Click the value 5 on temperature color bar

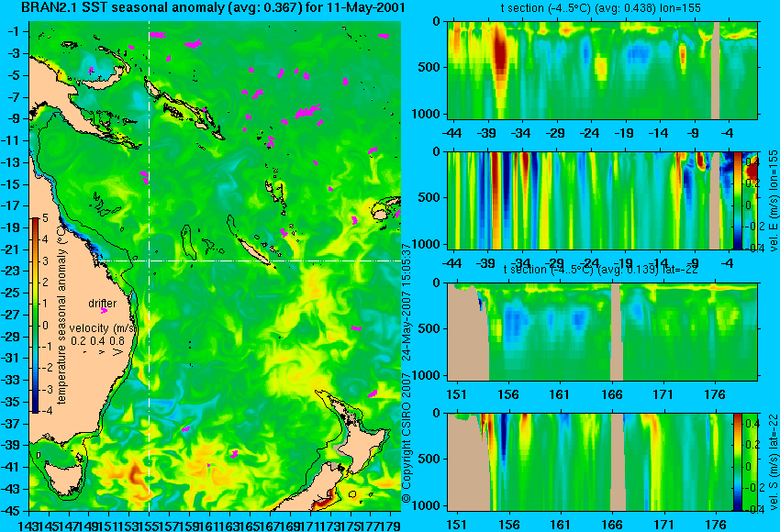pos(45,217)
